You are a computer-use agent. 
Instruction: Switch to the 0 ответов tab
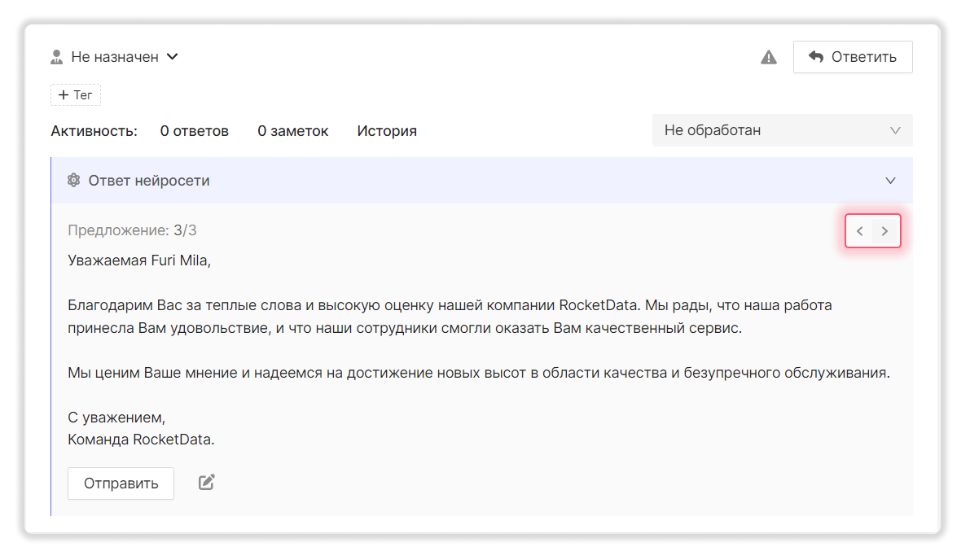pos(194,130)
